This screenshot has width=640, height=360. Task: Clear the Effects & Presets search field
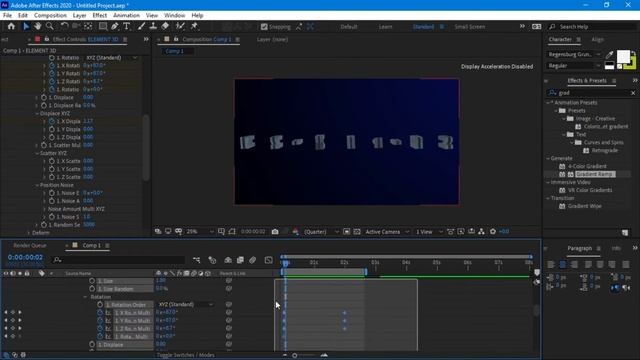coord(633,93)
